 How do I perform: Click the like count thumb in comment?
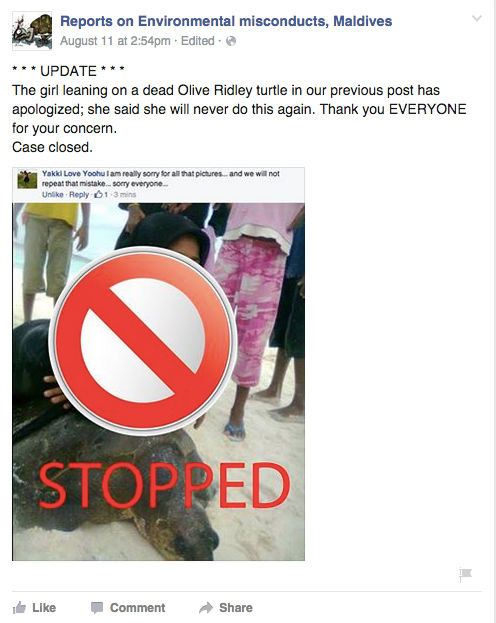(x=98, y=194)
